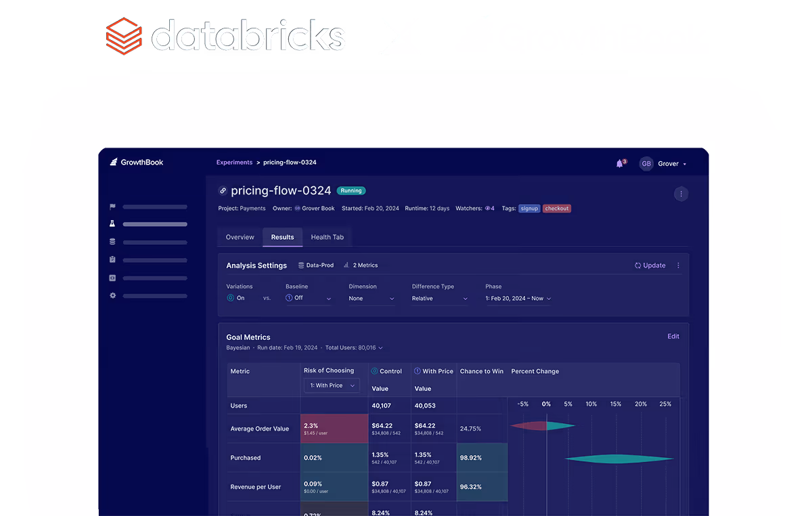The height and width of the screenshot is (516, 812).
Task: Open the Baseline Off dropdown
Action: [x=309, y=299]
